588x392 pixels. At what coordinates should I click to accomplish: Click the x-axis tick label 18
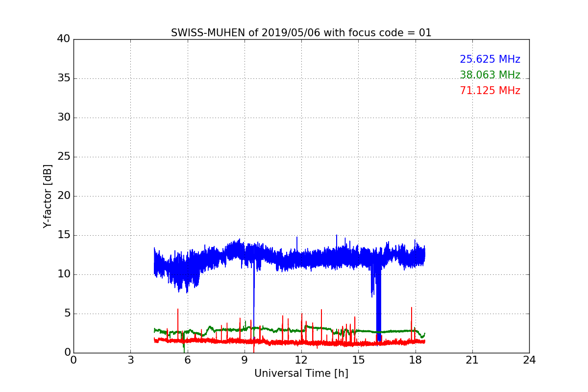415,360
